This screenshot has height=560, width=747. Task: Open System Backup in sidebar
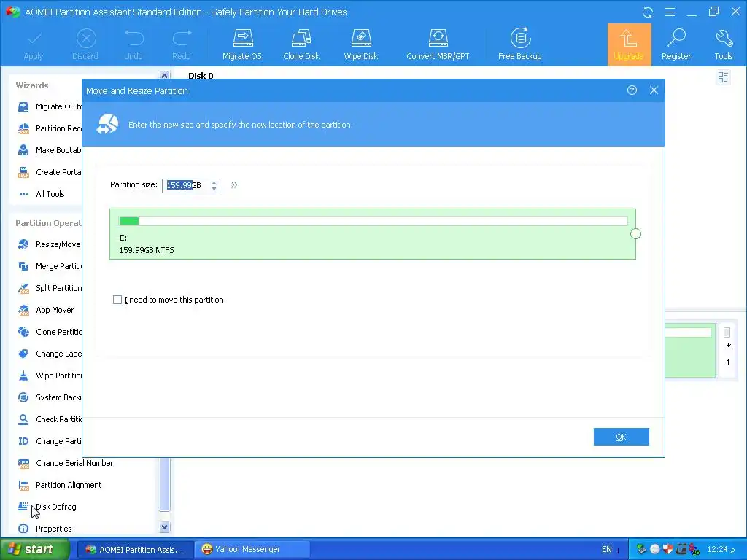pos(49,397)
